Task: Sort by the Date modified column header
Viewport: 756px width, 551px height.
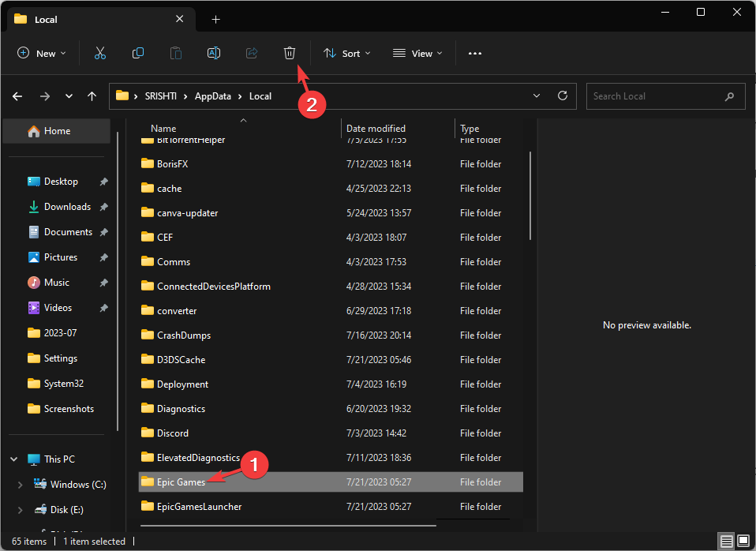Action: pos(376,129)
